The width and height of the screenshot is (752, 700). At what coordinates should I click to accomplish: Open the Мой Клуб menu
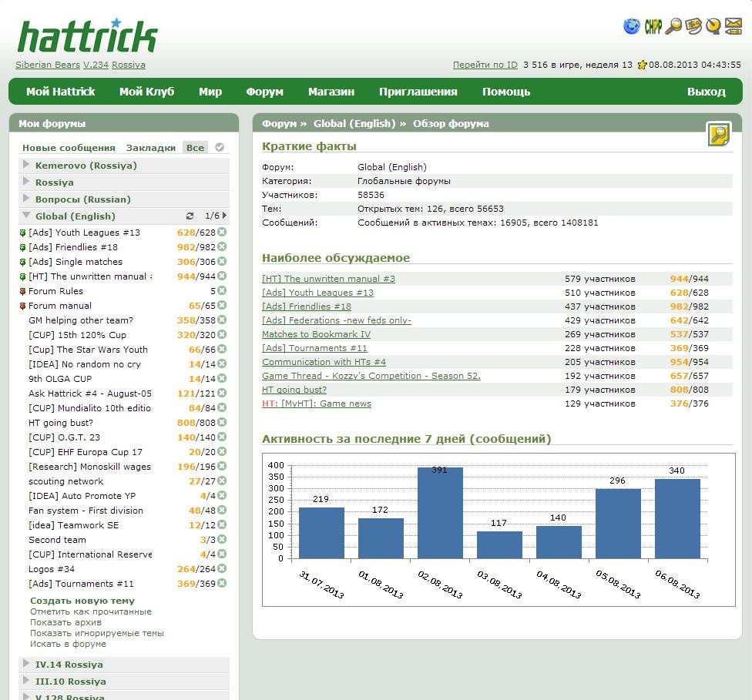[146, 92]
